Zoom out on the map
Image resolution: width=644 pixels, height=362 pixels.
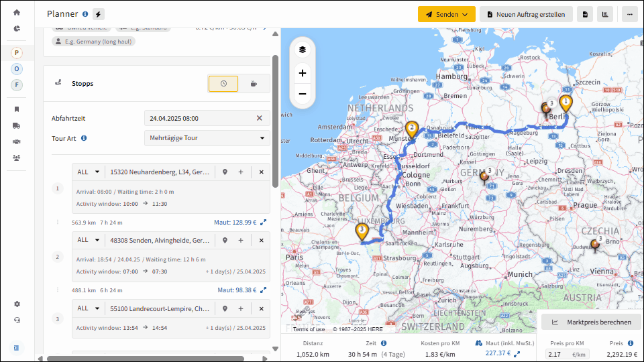(x=303, y=94)
